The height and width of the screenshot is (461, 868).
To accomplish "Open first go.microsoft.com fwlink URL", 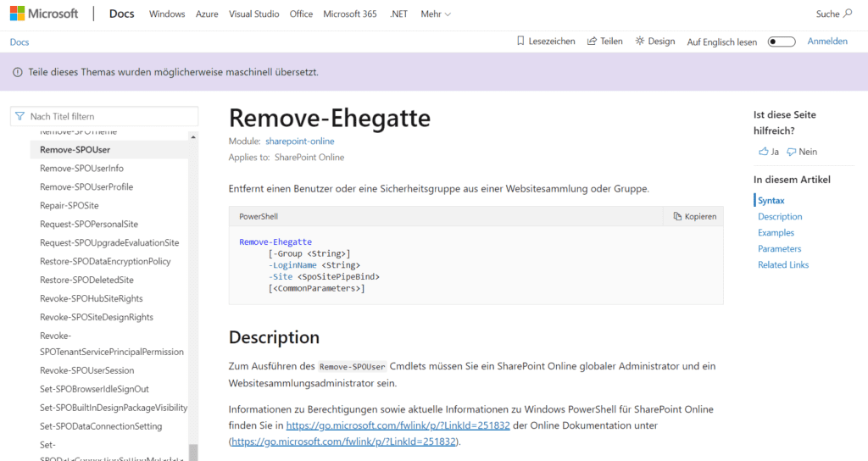I will coord(398,425).
